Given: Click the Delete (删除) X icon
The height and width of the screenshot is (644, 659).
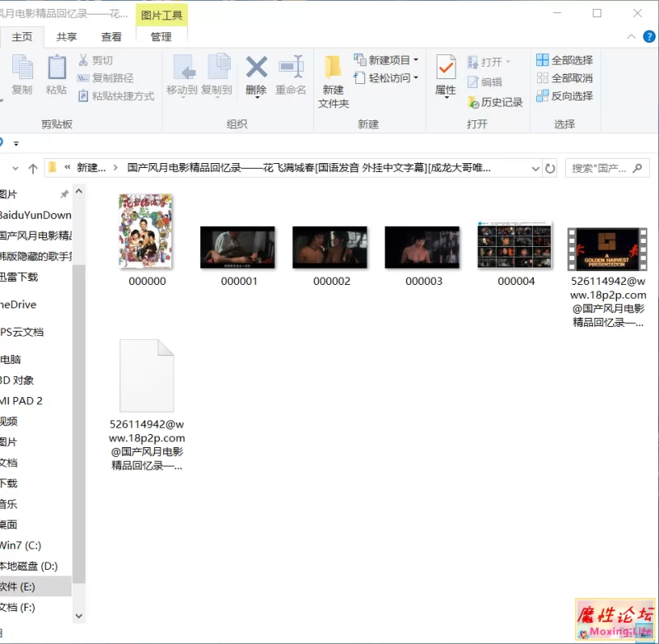Looking at the screenshot, I should click(256, 68).
